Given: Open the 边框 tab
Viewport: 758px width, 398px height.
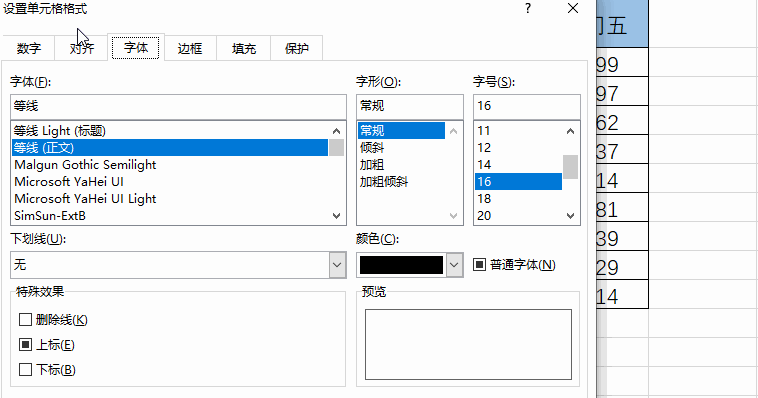Looking at the screenshot, I should (x=190, y=48).
